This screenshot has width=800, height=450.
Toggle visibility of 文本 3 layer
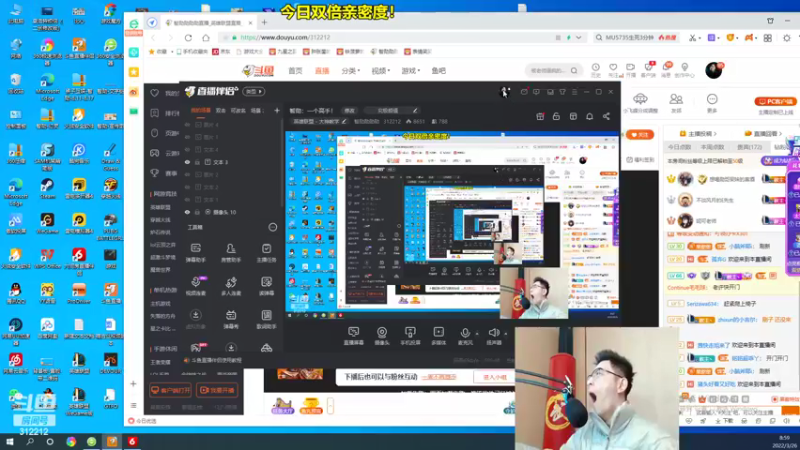(187, 162)
